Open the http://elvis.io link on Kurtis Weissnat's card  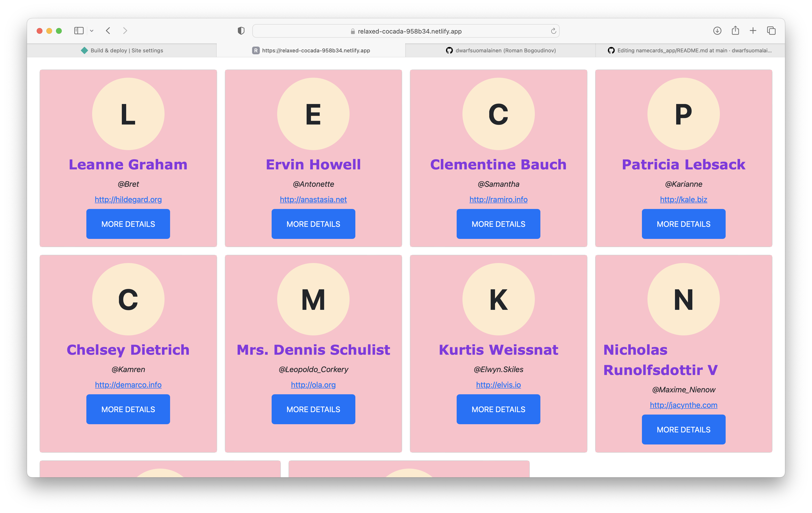coord(498,384)
